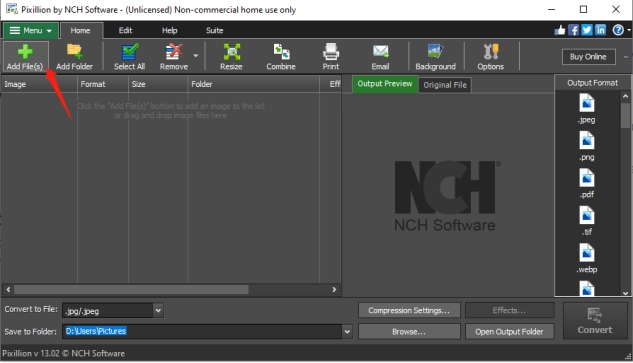Expand toolbar overflow next to Buy Online

(x=626, y=57)
